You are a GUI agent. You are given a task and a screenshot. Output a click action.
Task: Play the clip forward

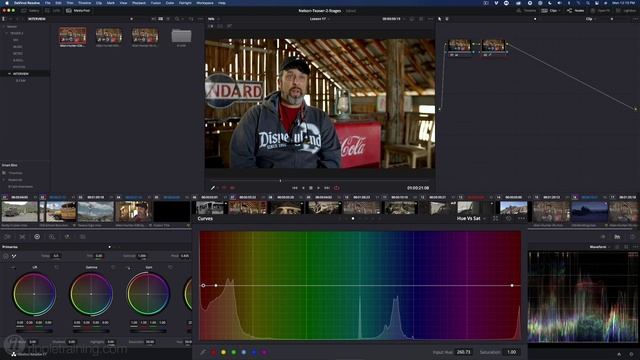(x=319, y=188)
